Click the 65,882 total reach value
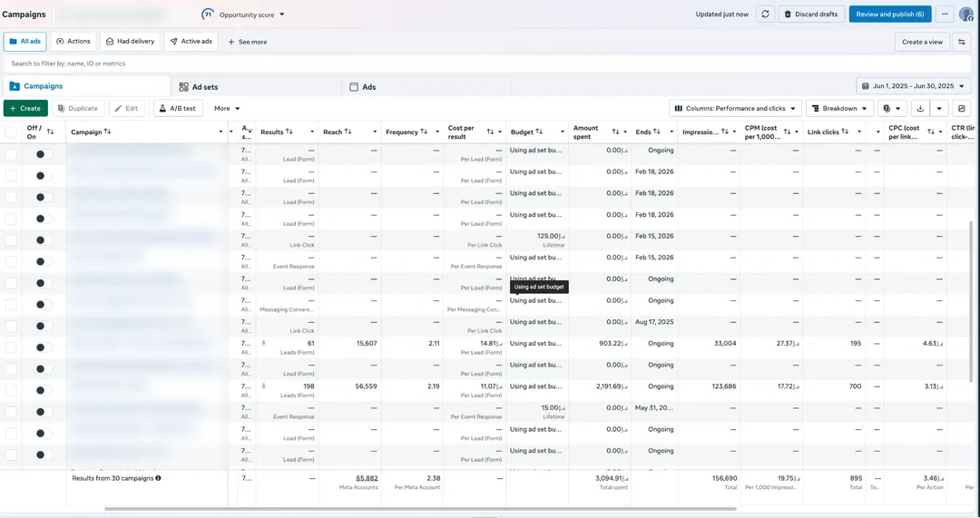 (367, 478)
